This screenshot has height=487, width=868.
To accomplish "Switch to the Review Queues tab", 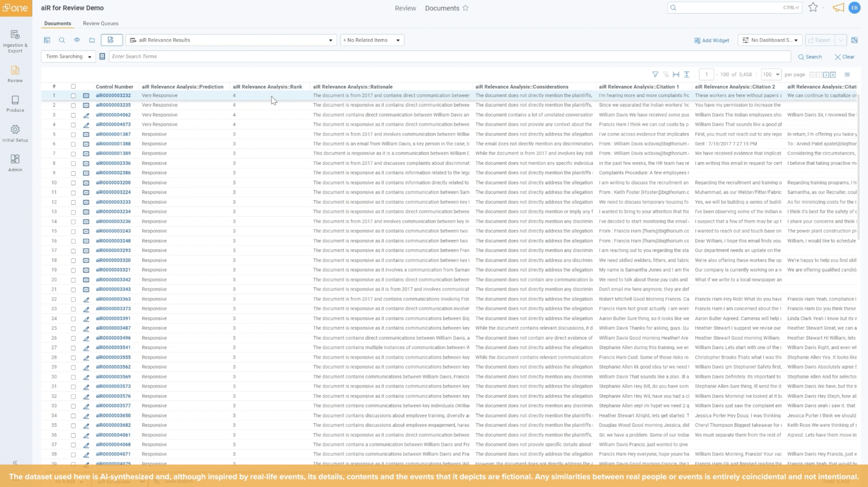I will [101, 23].
